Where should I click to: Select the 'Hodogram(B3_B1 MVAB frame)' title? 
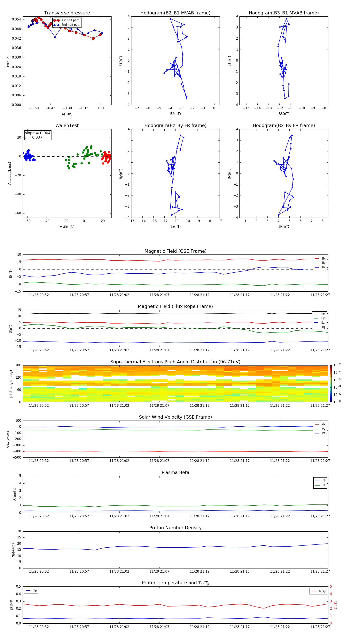coord(284,13)
